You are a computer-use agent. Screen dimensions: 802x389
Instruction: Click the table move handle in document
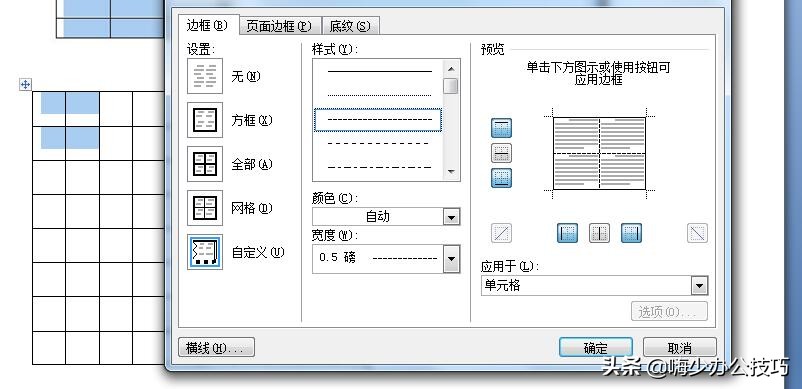point(25,84)
